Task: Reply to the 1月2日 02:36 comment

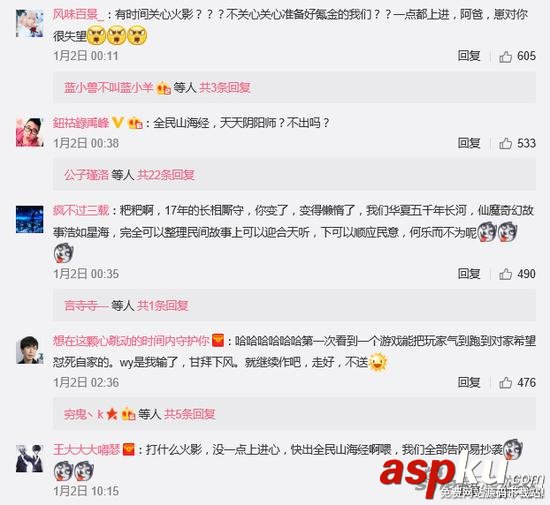Action: (469, 383)
